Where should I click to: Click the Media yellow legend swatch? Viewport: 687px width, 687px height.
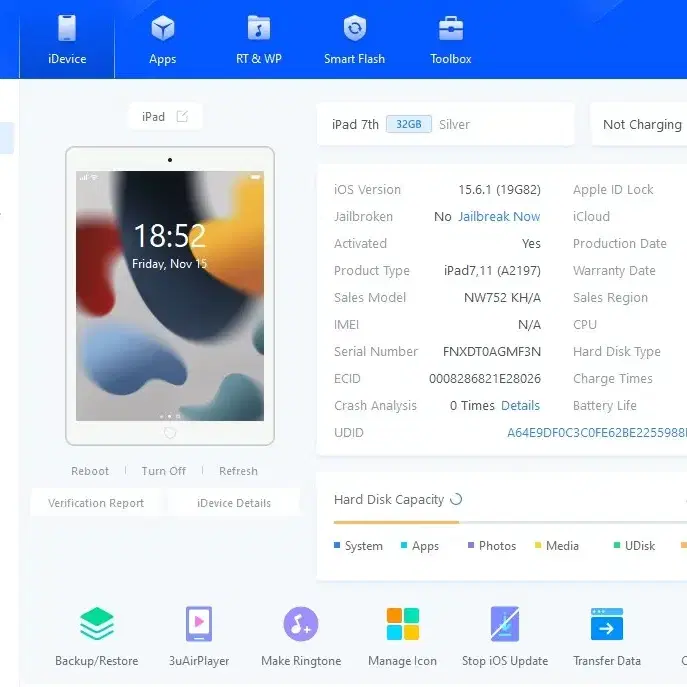(x=538, y=545)
